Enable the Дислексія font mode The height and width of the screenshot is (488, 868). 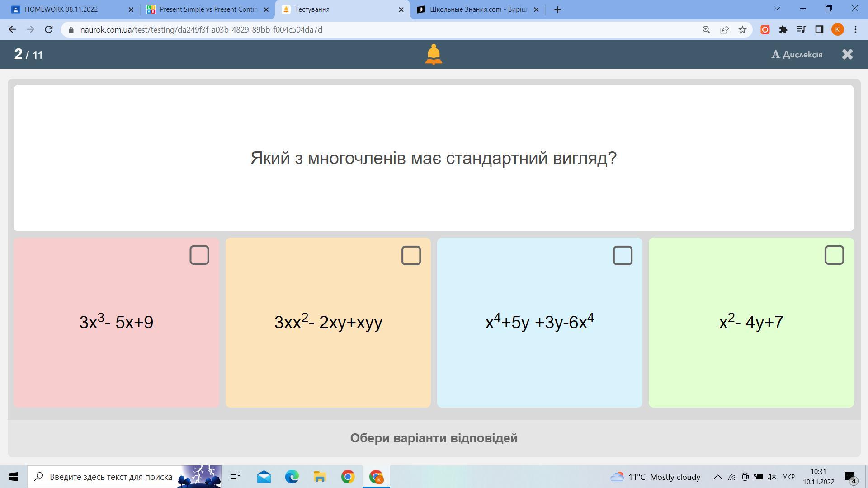[x=797, y=55]
